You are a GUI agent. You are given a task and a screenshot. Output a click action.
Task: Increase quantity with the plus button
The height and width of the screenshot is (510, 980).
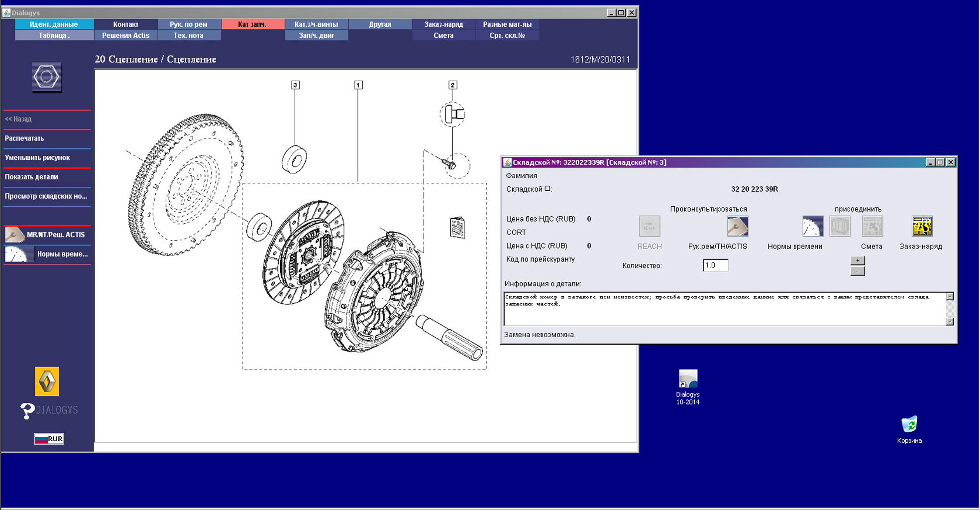(858, 260)
